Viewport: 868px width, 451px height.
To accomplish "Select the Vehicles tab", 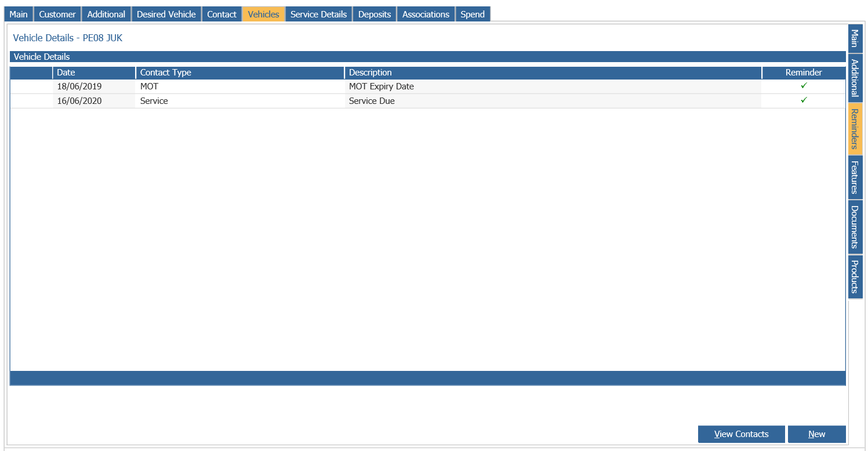I will click(x=264, y=14).
